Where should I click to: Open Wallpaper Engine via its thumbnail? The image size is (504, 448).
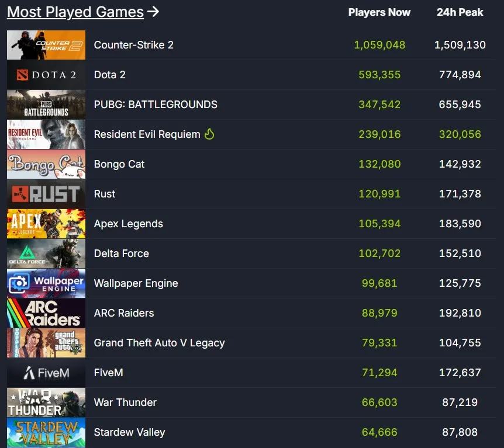pos(46,283)
